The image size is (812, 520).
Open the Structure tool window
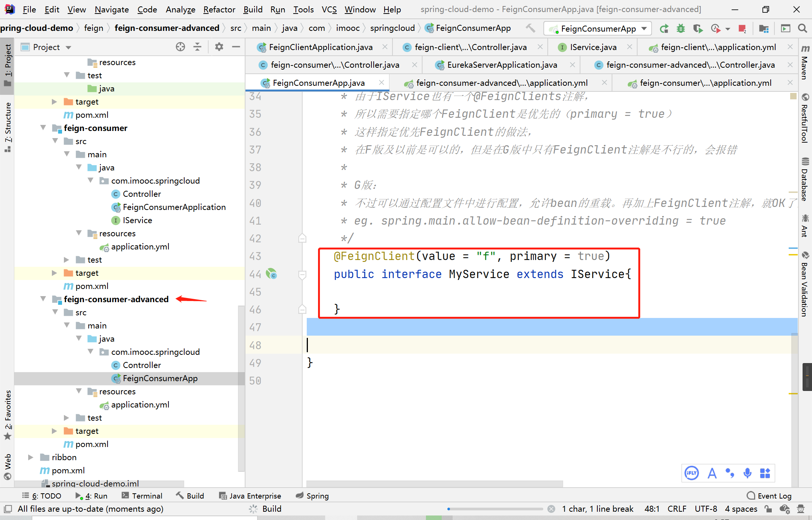tap(8, 126)
